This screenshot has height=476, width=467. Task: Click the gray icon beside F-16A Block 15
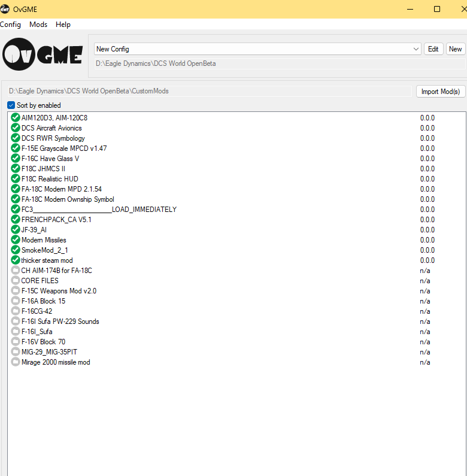click(x=15, y=301)
